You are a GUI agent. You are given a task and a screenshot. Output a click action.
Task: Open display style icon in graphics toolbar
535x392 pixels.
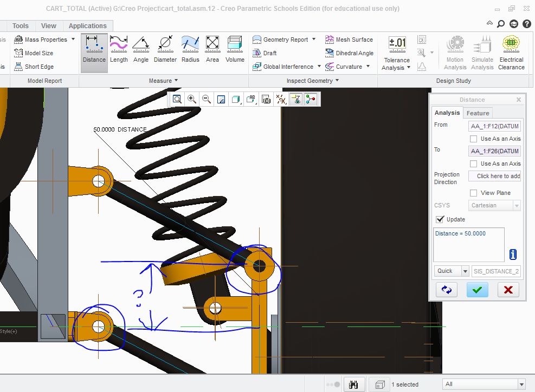[236, 99]
